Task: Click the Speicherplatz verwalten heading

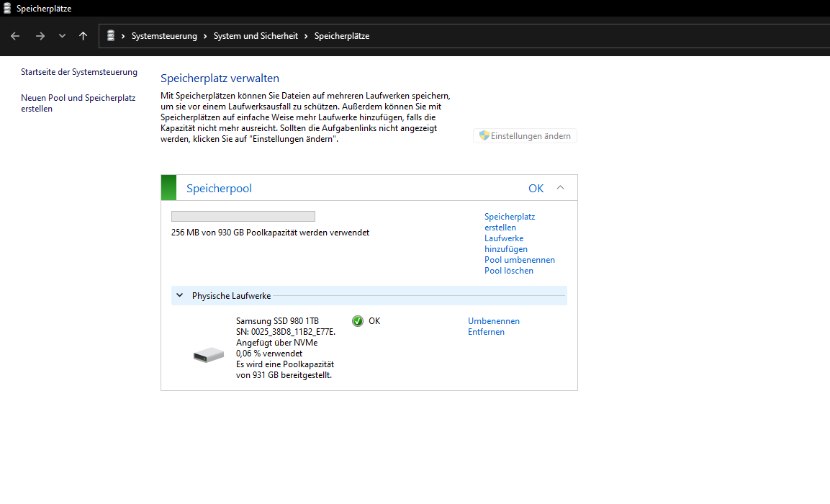Action: [220, 78]
